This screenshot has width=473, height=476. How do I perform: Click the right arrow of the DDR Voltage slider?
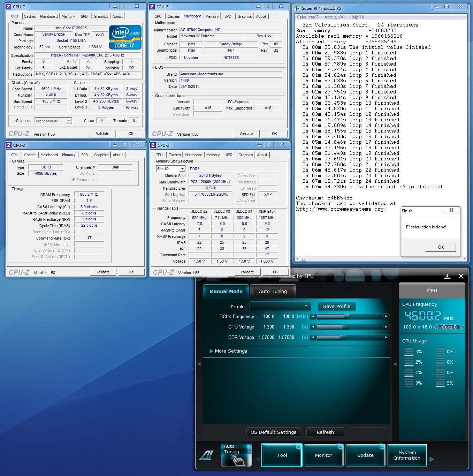pyautogui.click(x=386, y=338)
